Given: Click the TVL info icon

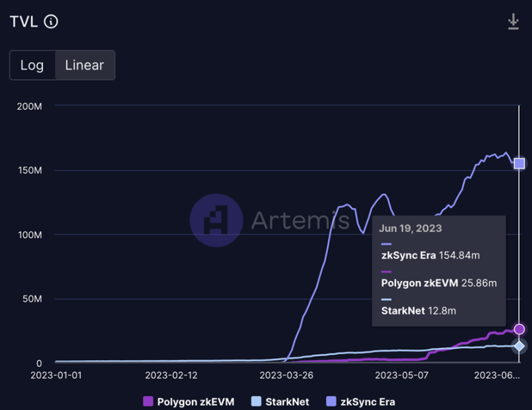Looking at the screenshot, I should click(x=51, y=22).
